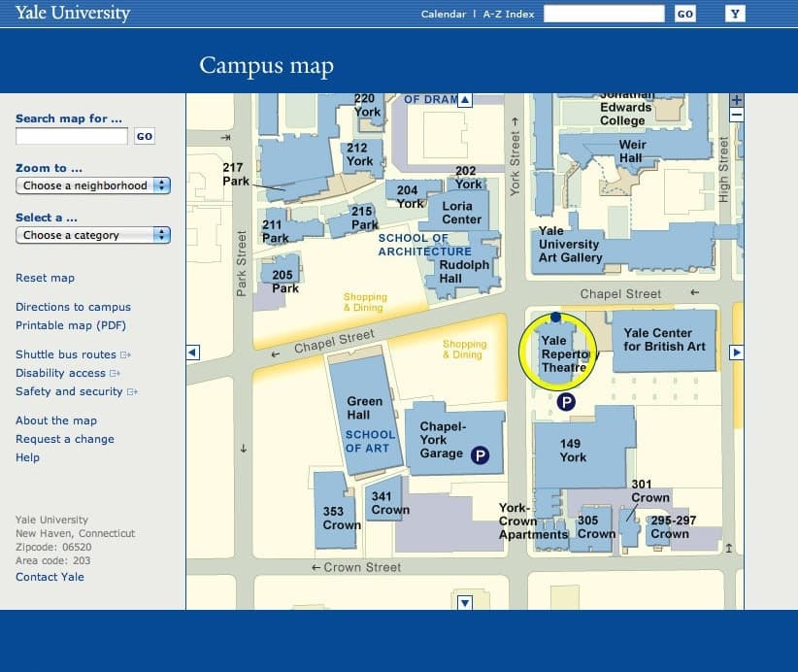Click the SCHOOL OF ART label
This screenshot has height=672, width=798.
[x=370, y=442]
